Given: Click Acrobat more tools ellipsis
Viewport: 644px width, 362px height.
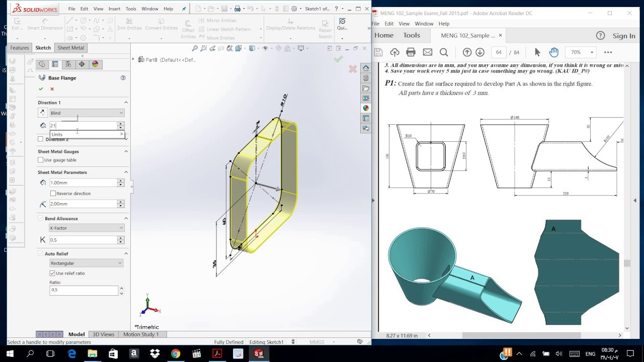Looking at the screenshot, I should (x=608, y=52).
